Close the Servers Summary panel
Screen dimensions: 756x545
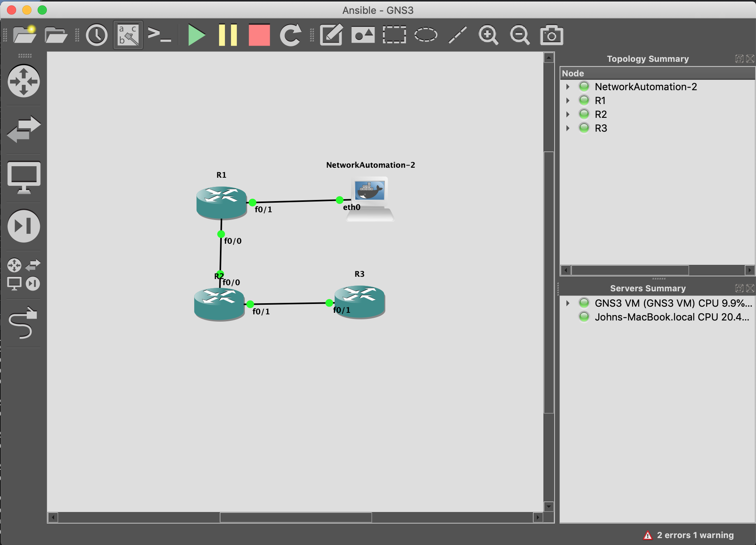[750, 288]
